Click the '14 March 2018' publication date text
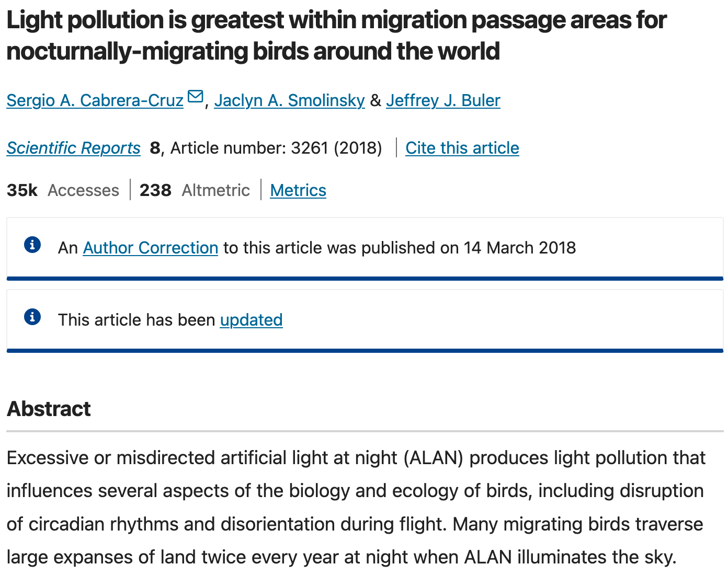This screenshot has height=576, width=728. [519, 248]
